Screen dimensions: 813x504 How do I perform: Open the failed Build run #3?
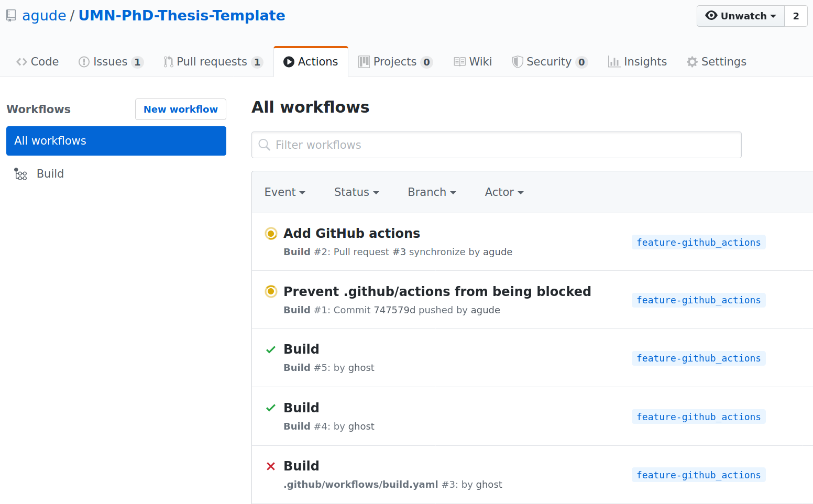click(301, 466)
